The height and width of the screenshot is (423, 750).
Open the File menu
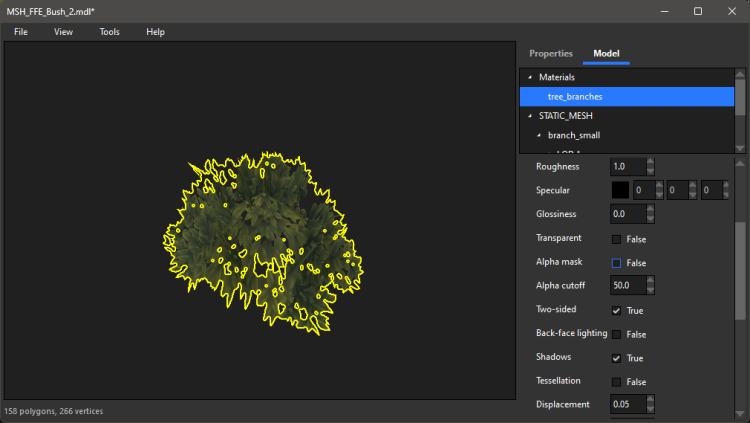tap(21, 32)
